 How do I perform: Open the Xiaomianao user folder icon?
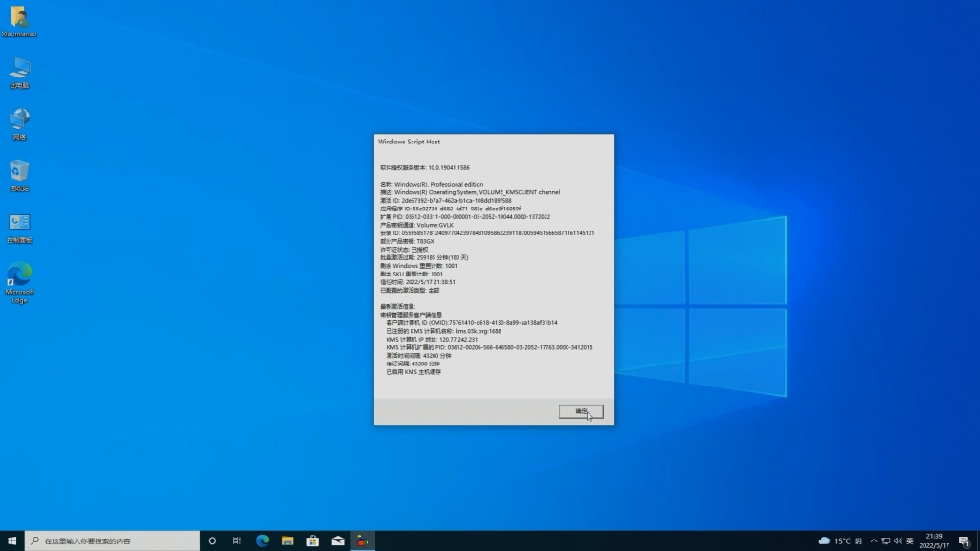(x=19, y=22)
